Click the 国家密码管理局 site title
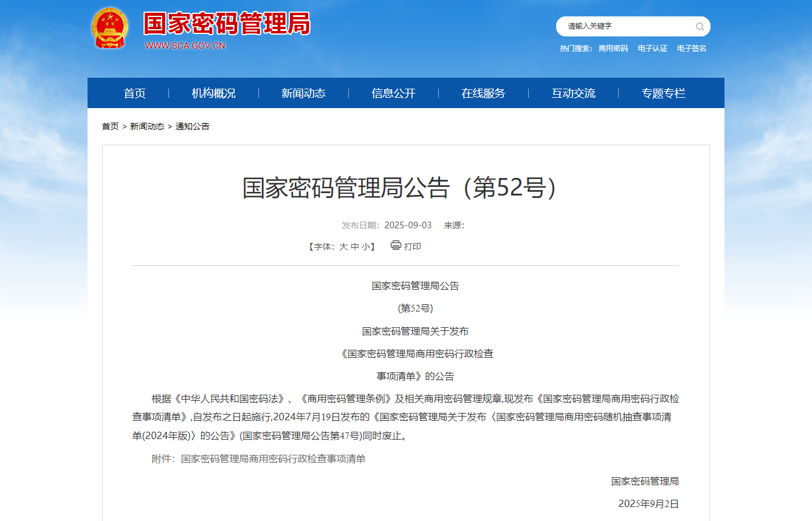The width and height of the screenshot is (812, 521). click(x=227, y=24)
